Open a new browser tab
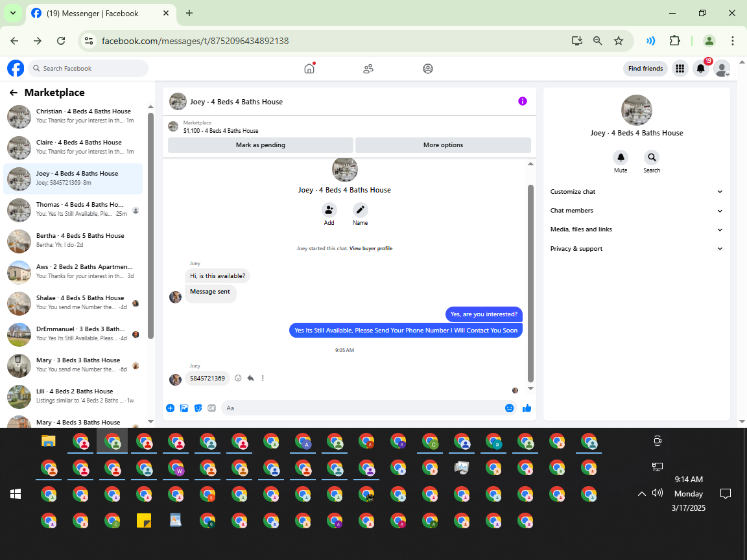Screen dimensions: 747x560 189,14
